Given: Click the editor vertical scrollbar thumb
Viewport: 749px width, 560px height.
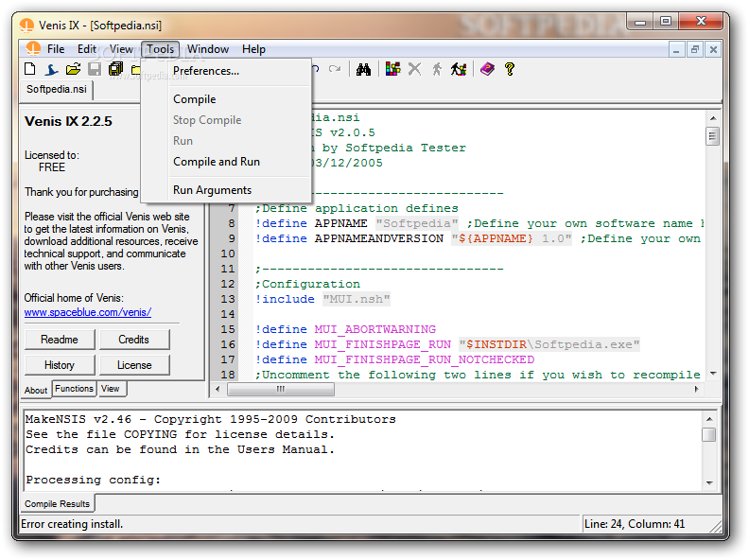Looking at the screenshot, I should point(713,136).
